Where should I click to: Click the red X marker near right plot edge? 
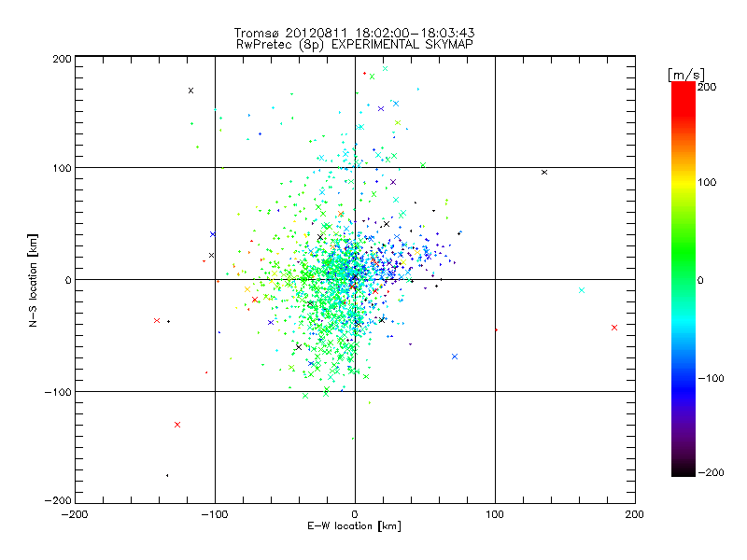(614, 328)
